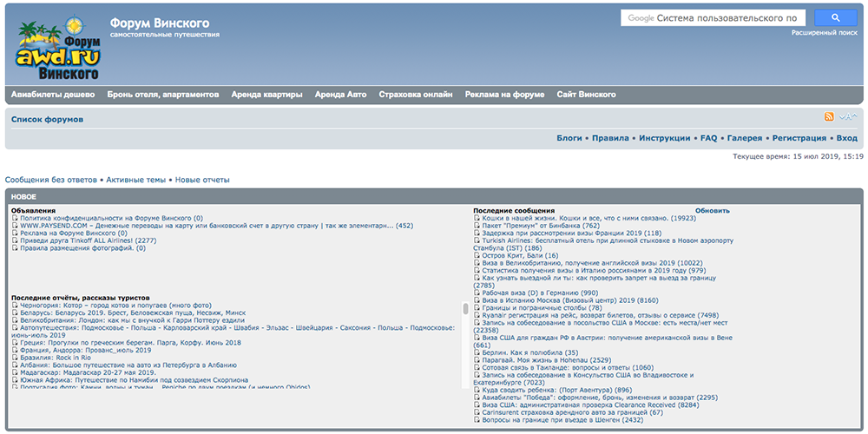
Task: Go to Страховка онлайн in navigation bar
Action: (416, 95)
